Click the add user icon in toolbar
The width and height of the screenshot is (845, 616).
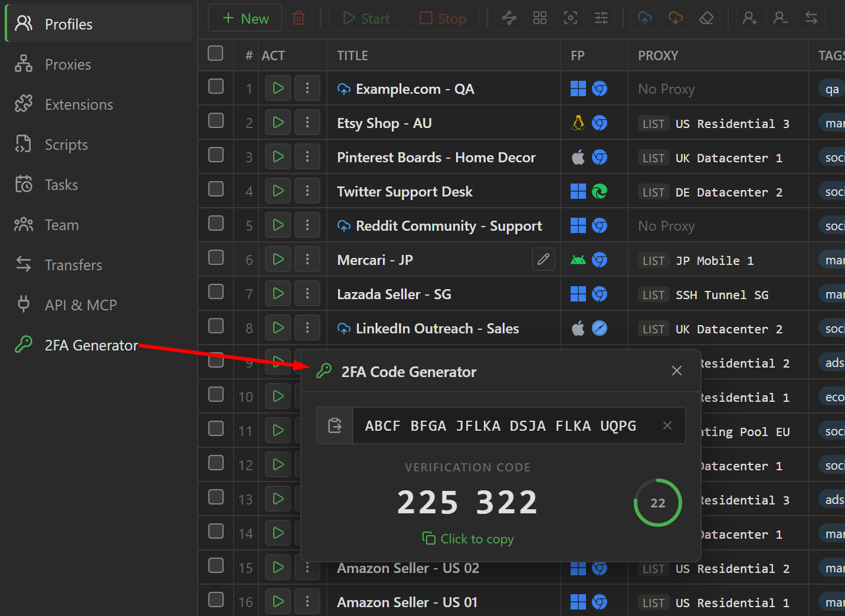pos(750,18)
